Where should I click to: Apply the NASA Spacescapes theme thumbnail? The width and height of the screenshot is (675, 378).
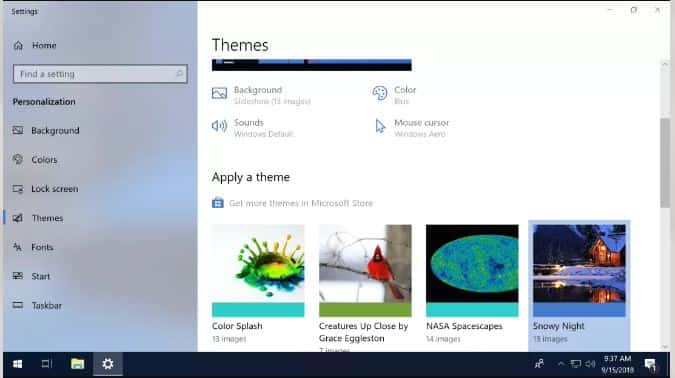472,270
